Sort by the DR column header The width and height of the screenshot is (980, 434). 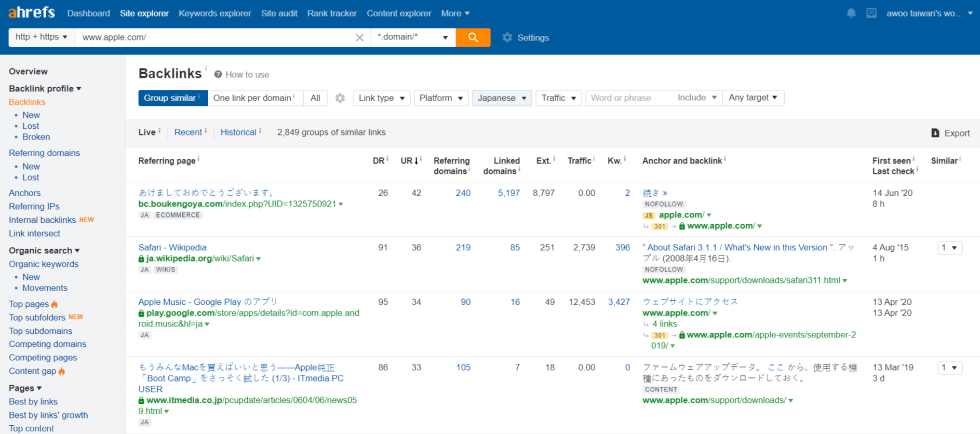click(x=379, y=161)
